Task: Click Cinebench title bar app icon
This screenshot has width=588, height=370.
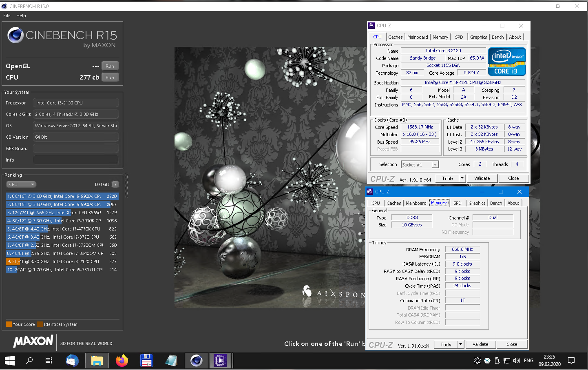Action: (4, 6)
